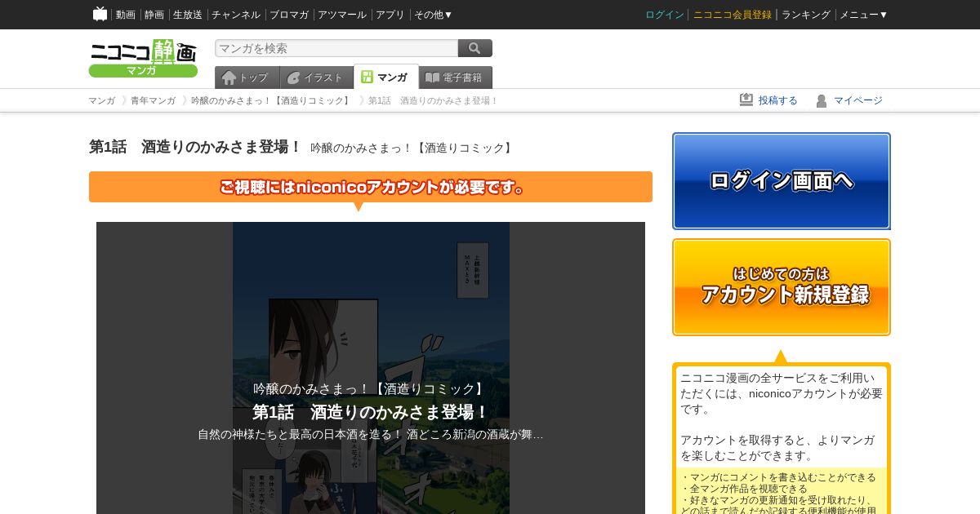Open ブロマガ in top navigation
Screen dimensions: 980x514
(289, 15)
